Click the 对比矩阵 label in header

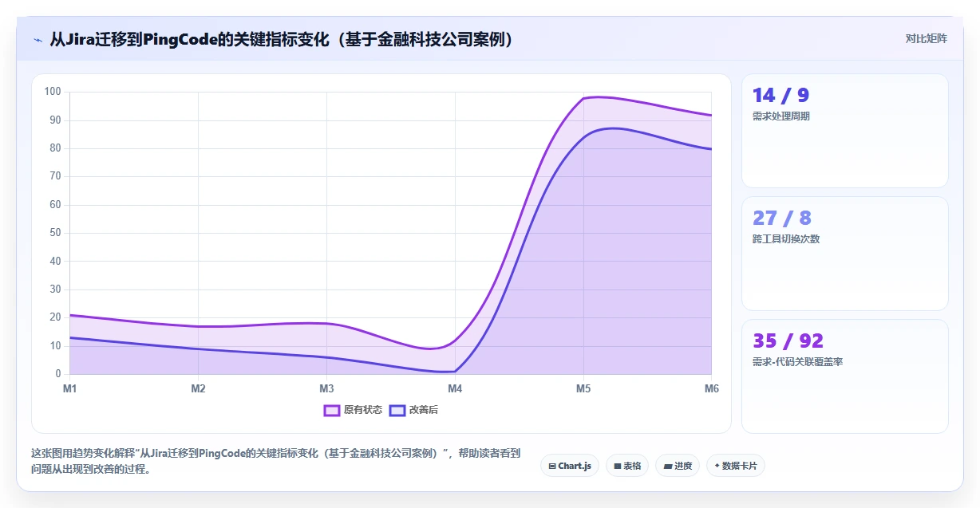pyautogui.click(x=926, y=38)
